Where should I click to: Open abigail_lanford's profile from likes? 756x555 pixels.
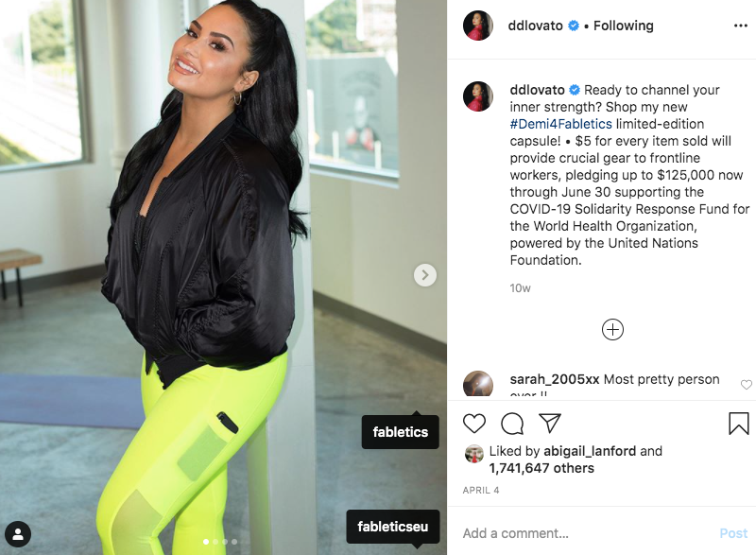click(590, 451)
